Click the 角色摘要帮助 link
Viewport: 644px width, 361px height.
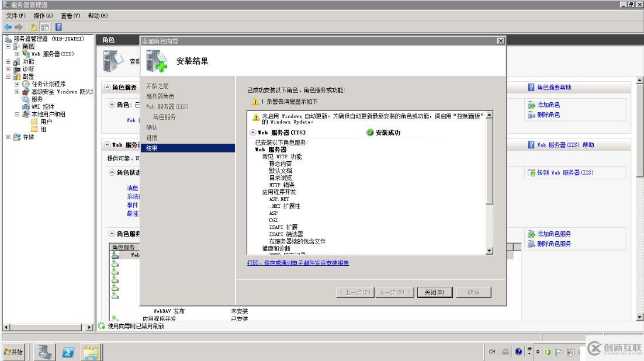pos(554,87)
